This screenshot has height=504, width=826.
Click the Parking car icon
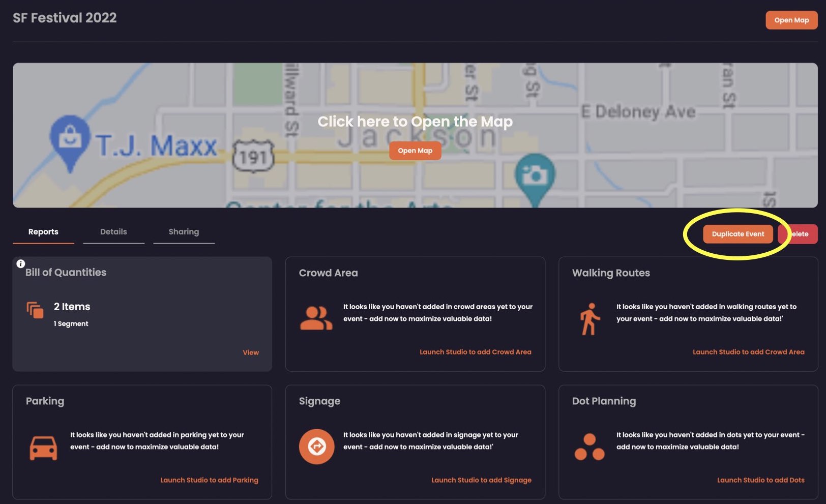click(x=43, y=448)
